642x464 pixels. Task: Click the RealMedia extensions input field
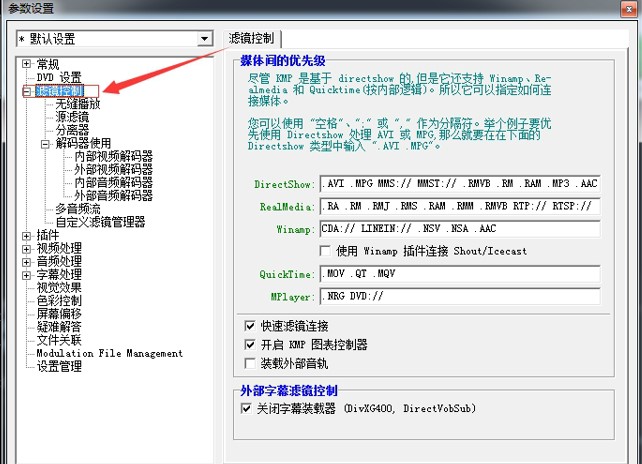460,206
